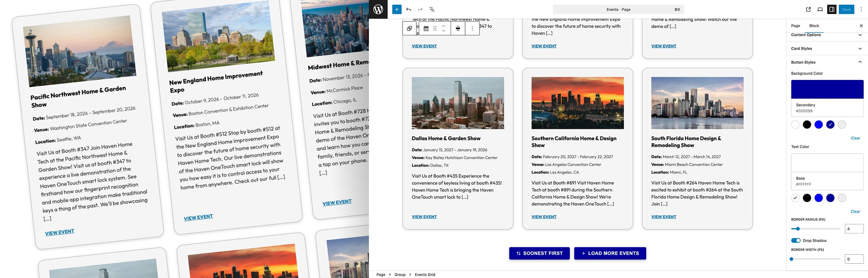This screenshot has width=868, height=278.
Task: Click South Florida Home Design & Remodeling title
Action: (686, 142)
